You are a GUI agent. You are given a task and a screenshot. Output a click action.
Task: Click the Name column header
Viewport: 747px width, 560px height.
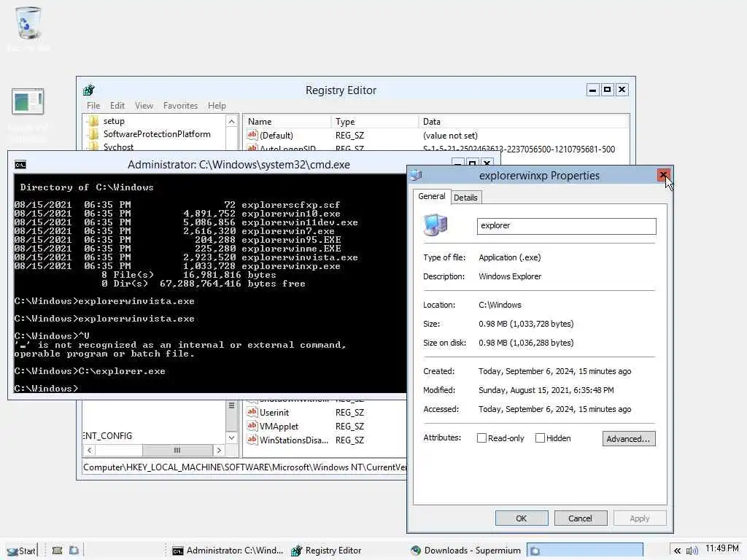287,122
